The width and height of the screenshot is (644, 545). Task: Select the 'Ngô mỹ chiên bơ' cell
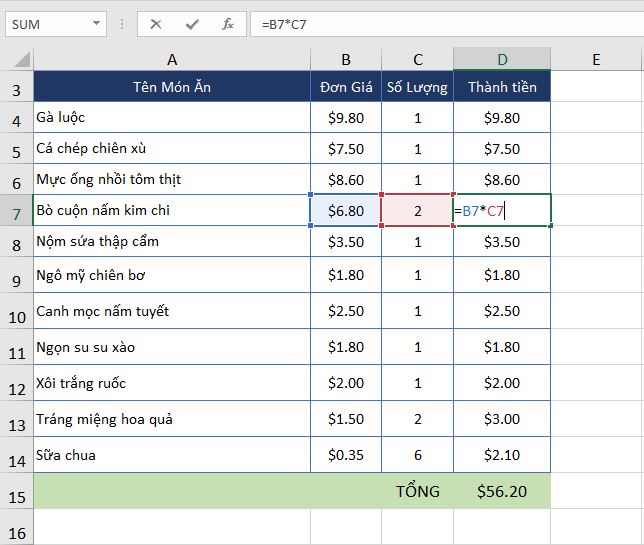point(172,275)
